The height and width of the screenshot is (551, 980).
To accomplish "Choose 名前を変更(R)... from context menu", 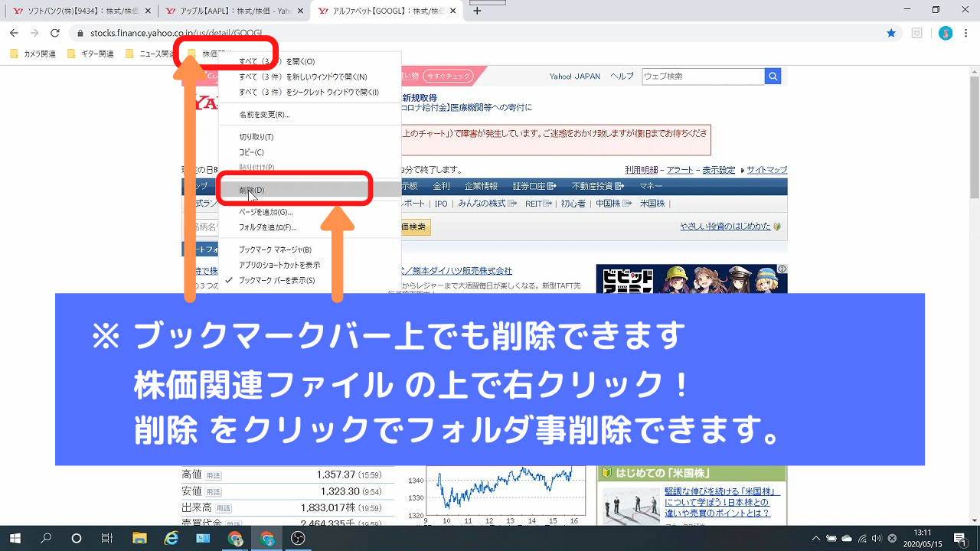I will click(x=264, y=115).
